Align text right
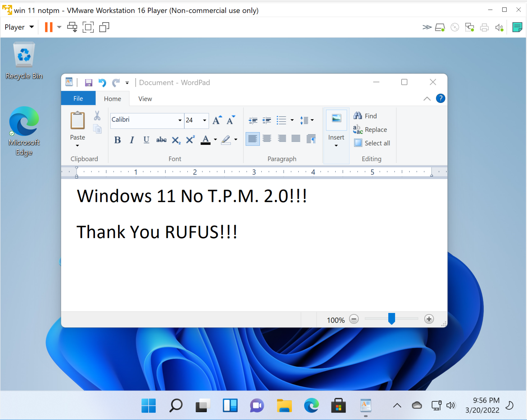The image size is (527, 420). (x=282, y=139)
